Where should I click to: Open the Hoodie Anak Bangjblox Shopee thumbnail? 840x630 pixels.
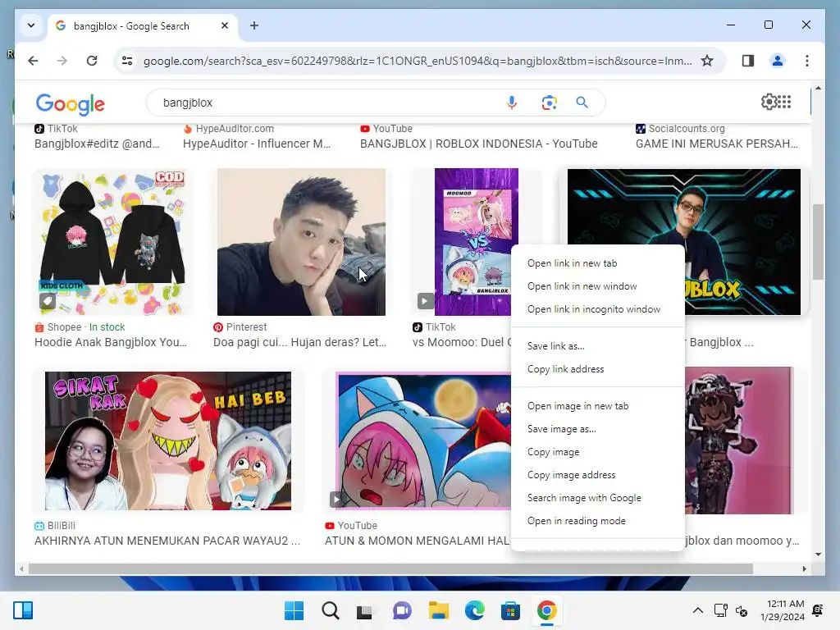(x=112, y=242)
